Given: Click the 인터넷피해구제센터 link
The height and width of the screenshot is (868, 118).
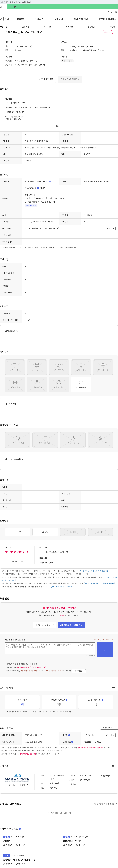Looking at the screenshot, I should (x=31, y=667).
